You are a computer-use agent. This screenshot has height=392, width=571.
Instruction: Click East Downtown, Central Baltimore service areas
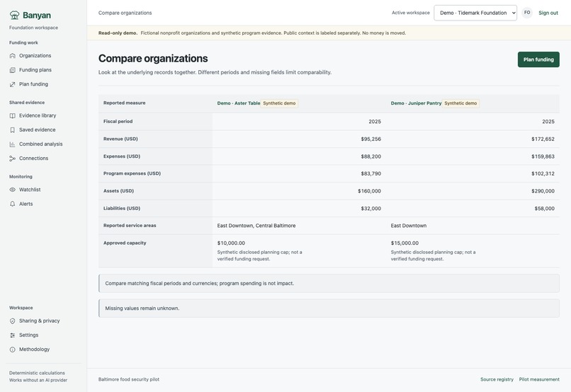256,226
